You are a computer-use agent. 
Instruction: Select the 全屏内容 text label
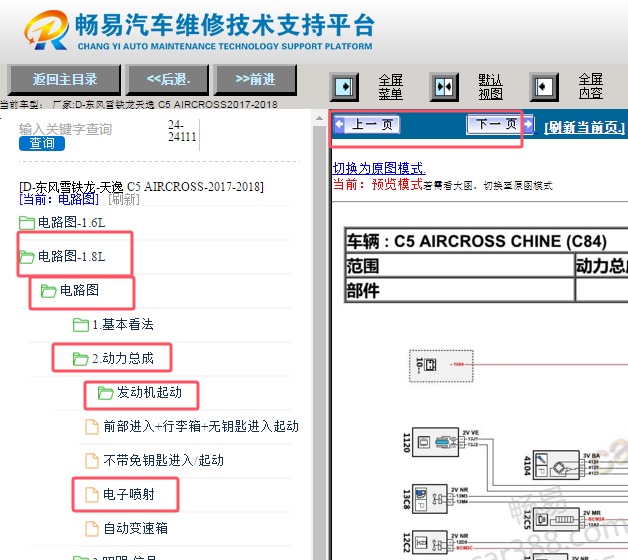pyautogui.click(x=590, y=87)
